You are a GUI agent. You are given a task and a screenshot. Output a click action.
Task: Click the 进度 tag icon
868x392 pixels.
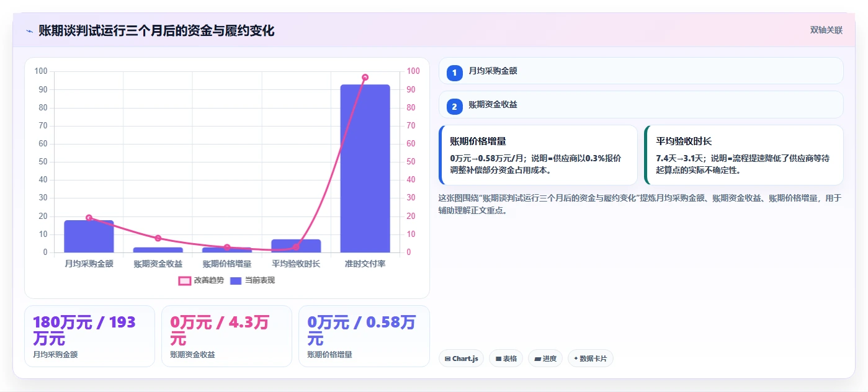[x=537, y=359]
